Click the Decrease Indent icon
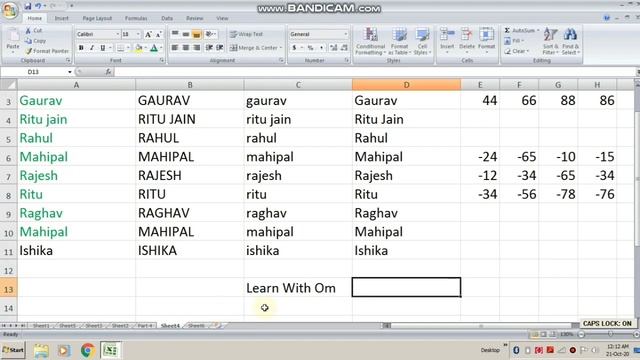640x360 pixels. [x=209, y=48]
